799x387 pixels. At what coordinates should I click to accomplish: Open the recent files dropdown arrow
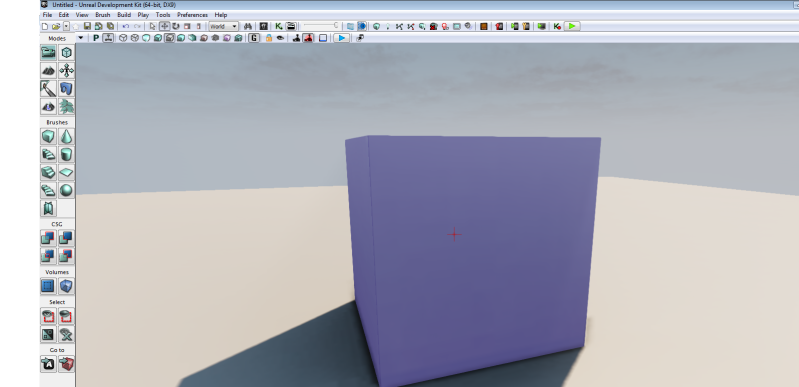[x=66, y=26]
